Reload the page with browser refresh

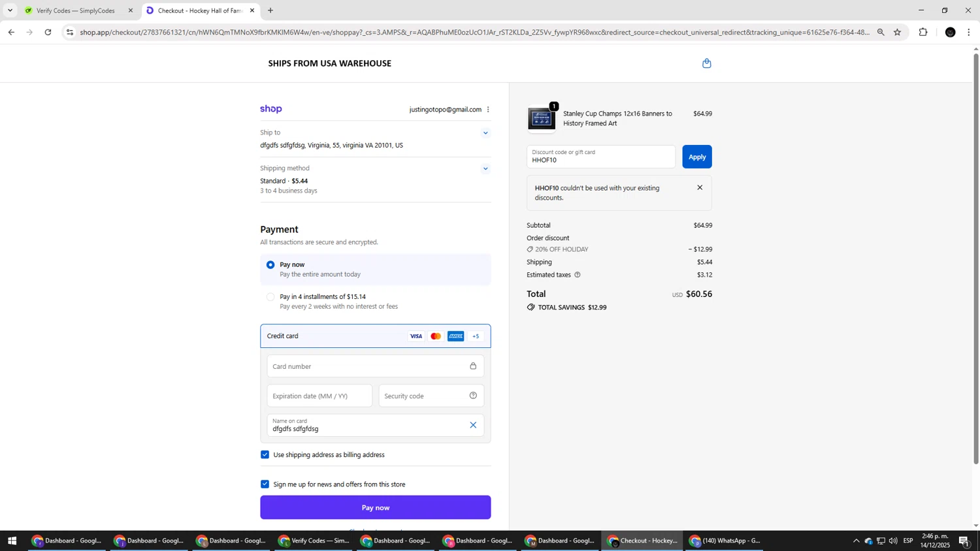coord(48,32)
